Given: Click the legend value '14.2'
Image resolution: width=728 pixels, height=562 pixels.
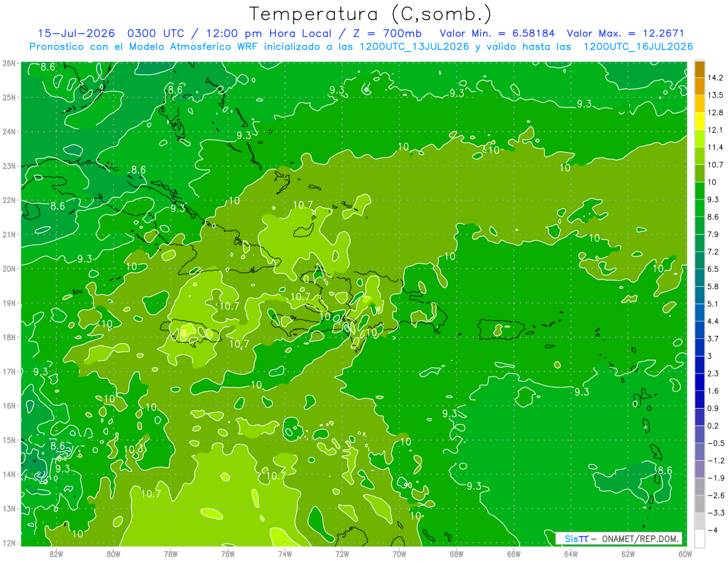Looking at the screenshot, I should [x=715, y=78].
